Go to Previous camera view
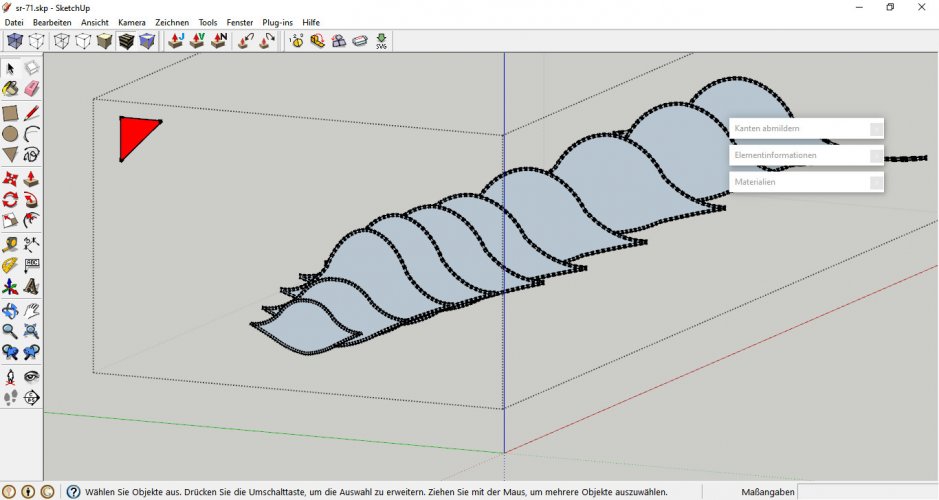This screenshot has height=500, width=939. [x=10, y=352]
